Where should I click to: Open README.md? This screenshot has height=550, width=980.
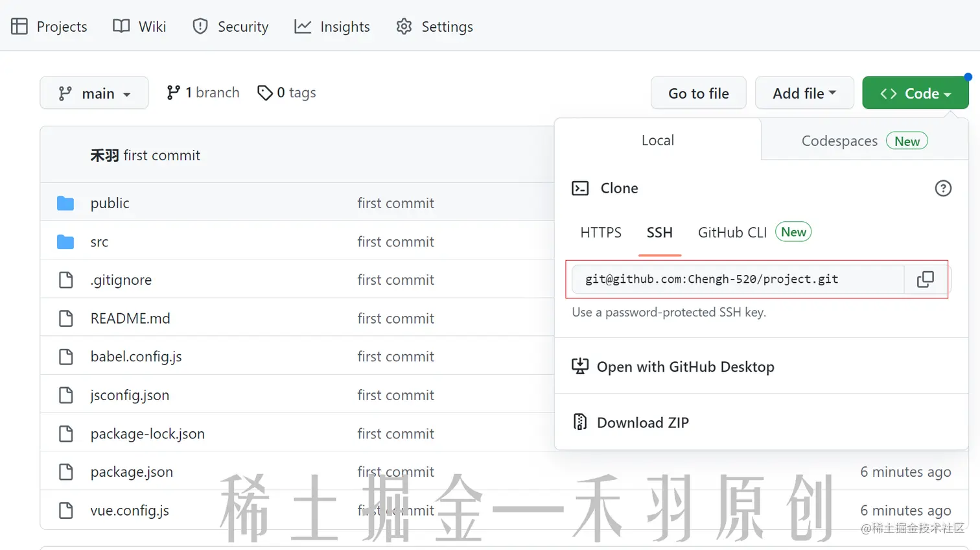tap(130, 318)
